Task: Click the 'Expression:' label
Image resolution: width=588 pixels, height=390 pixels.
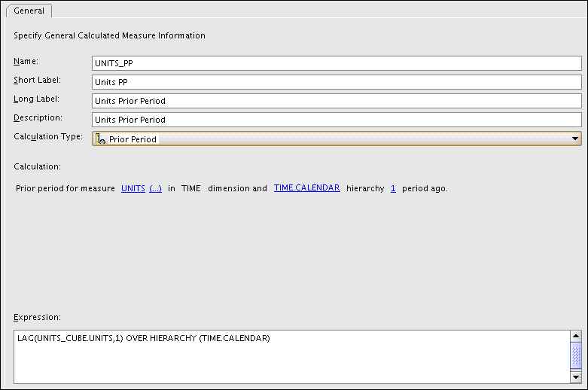Action: (x=37, y=317)
